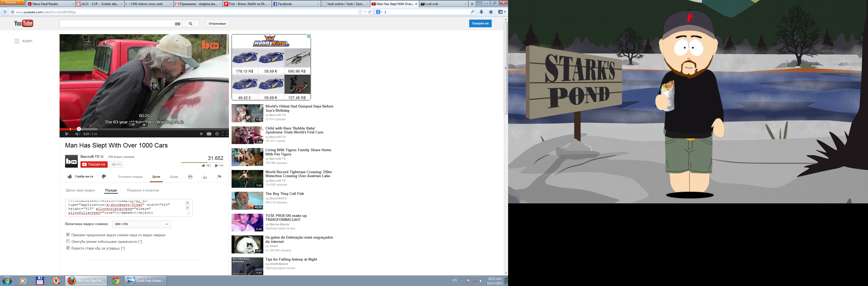The width and height of the screenshot is (868, 286).
Task: Toggle closed captions CC icon
Action: click(209, 134)
